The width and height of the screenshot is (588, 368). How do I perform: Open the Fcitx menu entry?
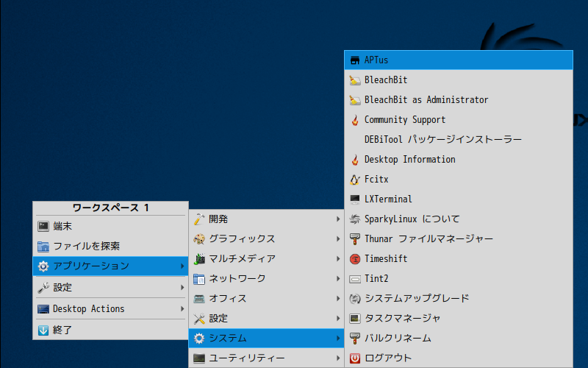(x=458, y=180)
